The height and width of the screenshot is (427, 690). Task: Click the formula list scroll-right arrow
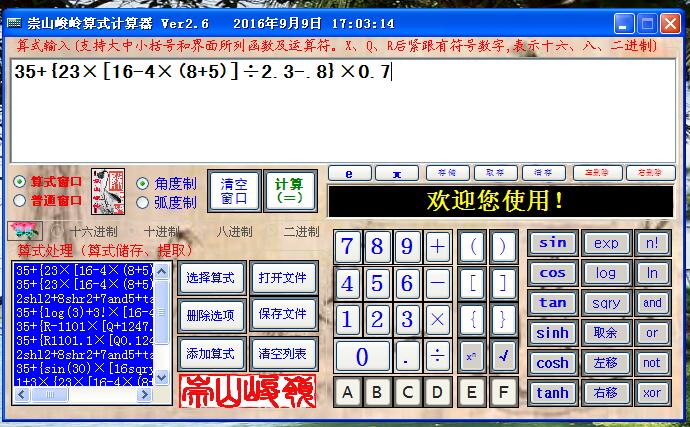pos(144,394)
